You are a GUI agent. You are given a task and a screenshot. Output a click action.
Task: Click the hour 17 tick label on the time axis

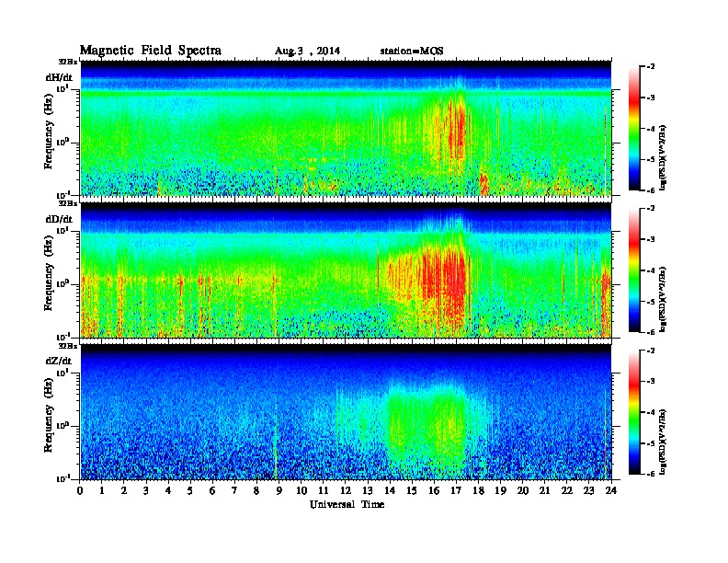[x=457, y=490]
